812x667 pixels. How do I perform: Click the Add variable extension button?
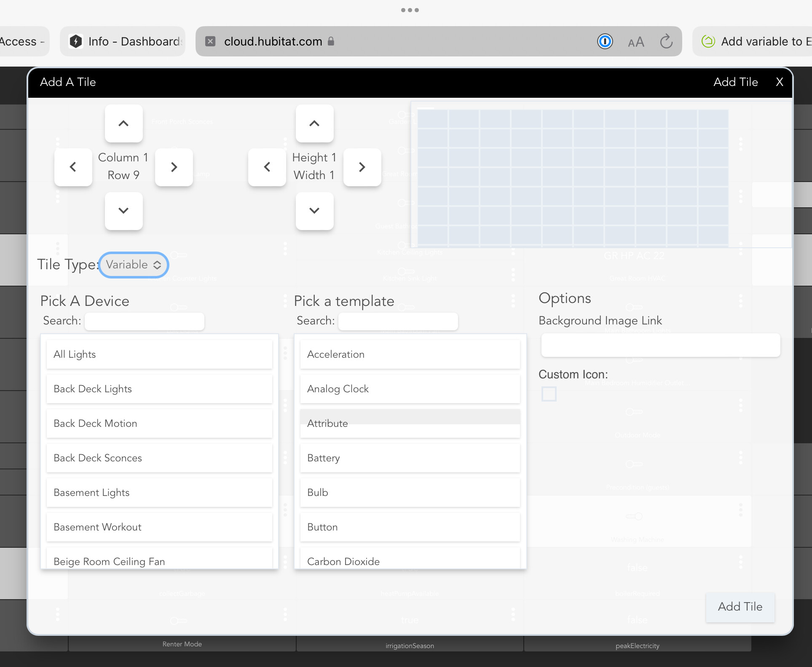(x=758, y=41)
